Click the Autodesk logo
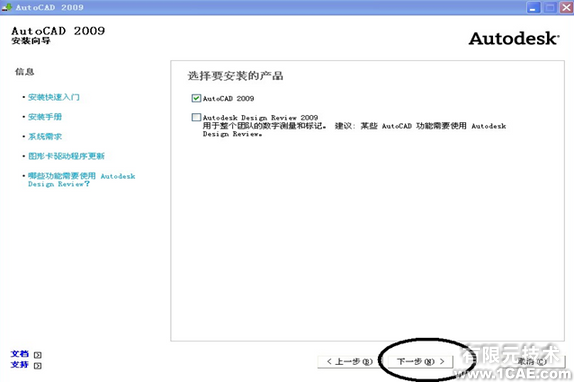This screenshot has height=382, width=574. point(514,38)
